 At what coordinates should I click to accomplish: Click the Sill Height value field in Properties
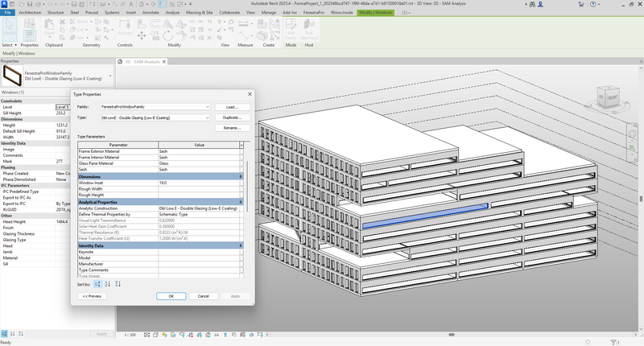(64, 113)
